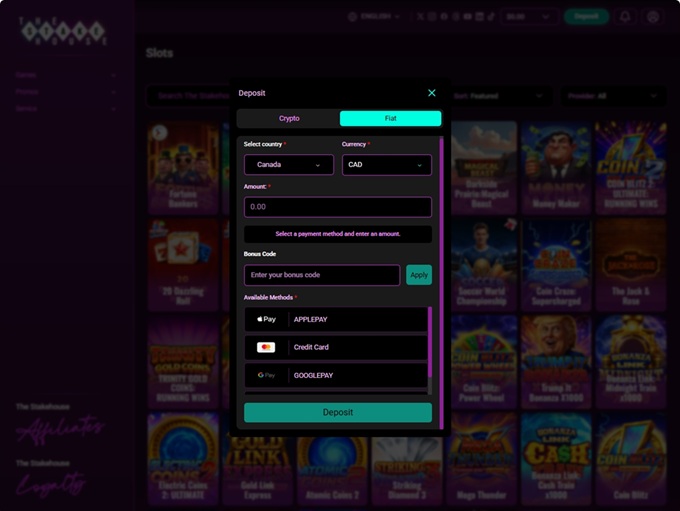Viewport: 680px width, 511px height.
Task: Click the bonus code input field
Action: pos(322,275)
